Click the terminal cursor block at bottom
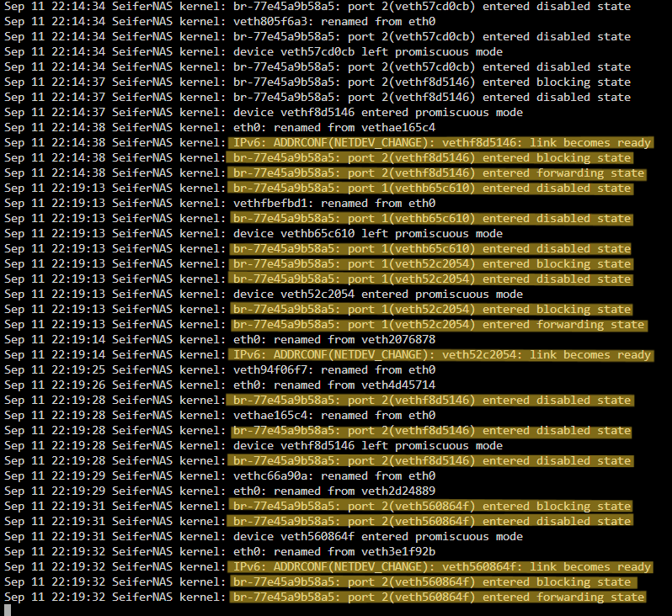672x616 pixels. pos(8,610)
